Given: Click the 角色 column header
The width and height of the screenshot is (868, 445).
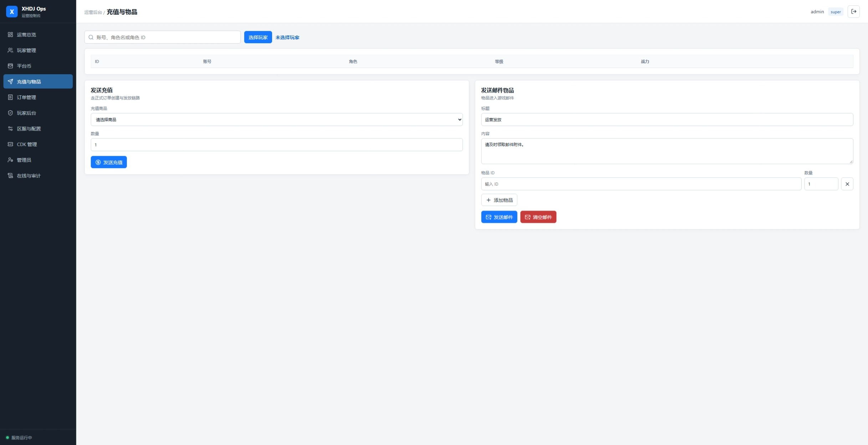Looking at the screenshot, I should coord(353,61).
